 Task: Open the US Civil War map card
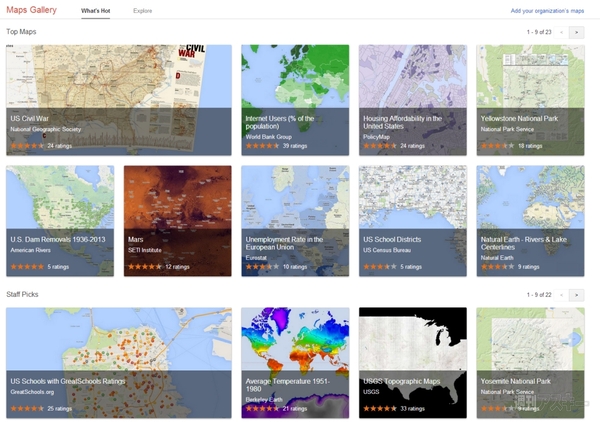[119, 100]
